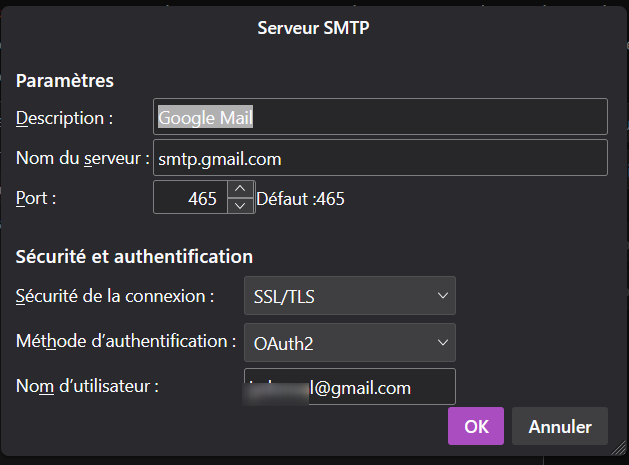Click the Nom d'utilisateur label
The image size is (629, 465).
click(x=87, y=386)
